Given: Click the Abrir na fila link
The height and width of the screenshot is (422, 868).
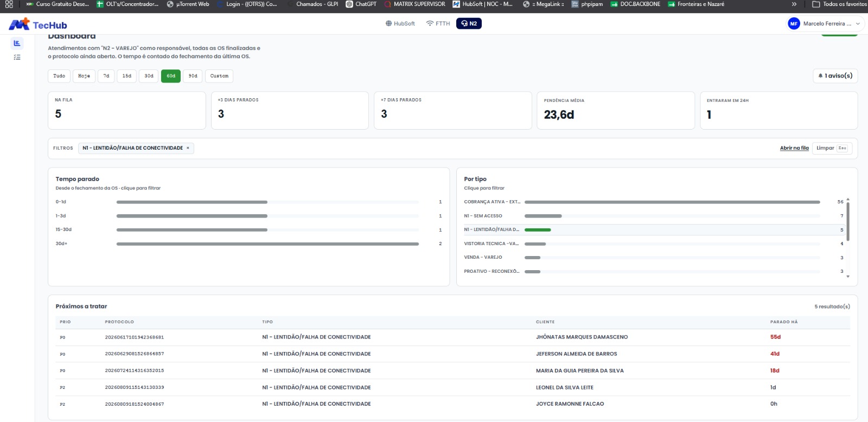Looking at the screenshot, I should [x=794, y=148].
